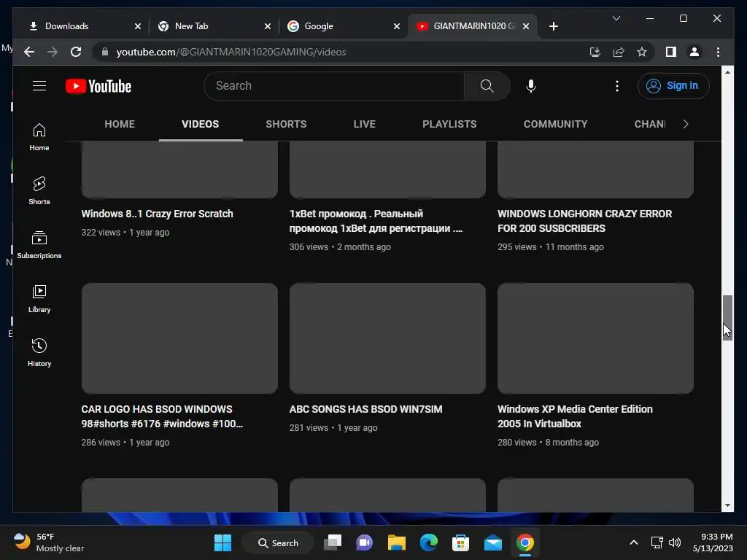Open Shorts in the sidebar

tap(39, 190)
